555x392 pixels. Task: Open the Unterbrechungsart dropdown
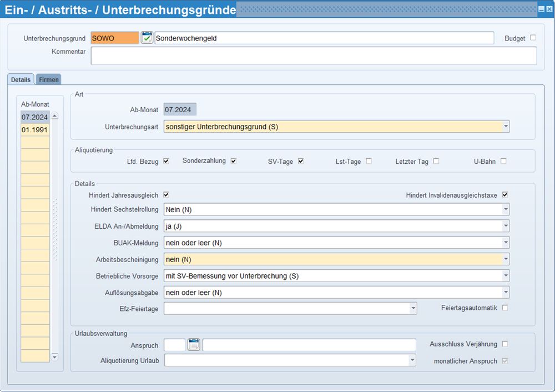pyautogui.click(x=506, y=127)
